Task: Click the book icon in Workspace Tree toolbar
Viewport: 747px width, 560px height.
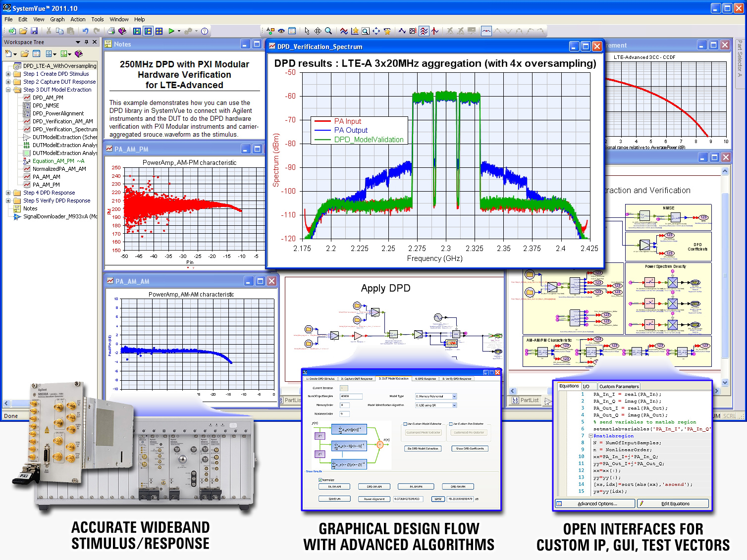Action: [x=78, y=53]
